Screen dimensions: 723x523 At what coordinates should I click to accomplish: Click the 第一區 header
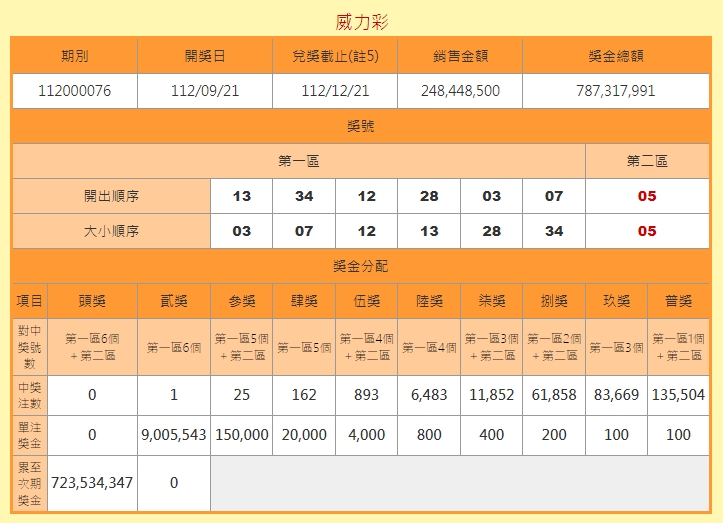coord(299,161)
